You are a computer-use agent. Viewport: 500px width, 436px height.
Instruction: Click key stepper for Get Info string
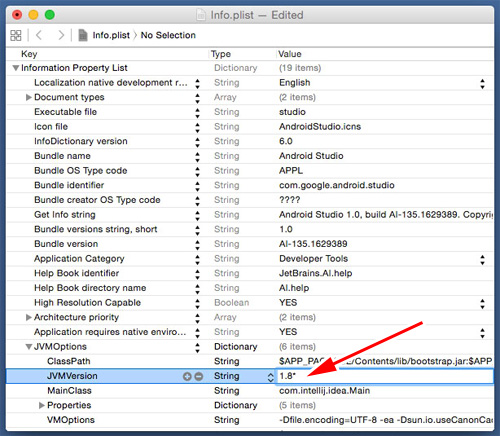click(197, 215)
